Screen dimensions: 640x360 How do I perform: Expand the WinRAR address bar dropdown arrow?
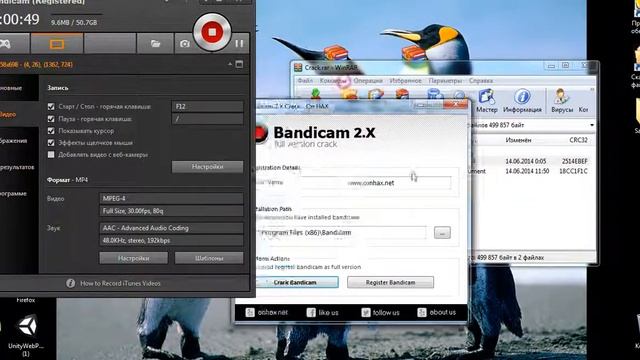click(x=591, y=125)
